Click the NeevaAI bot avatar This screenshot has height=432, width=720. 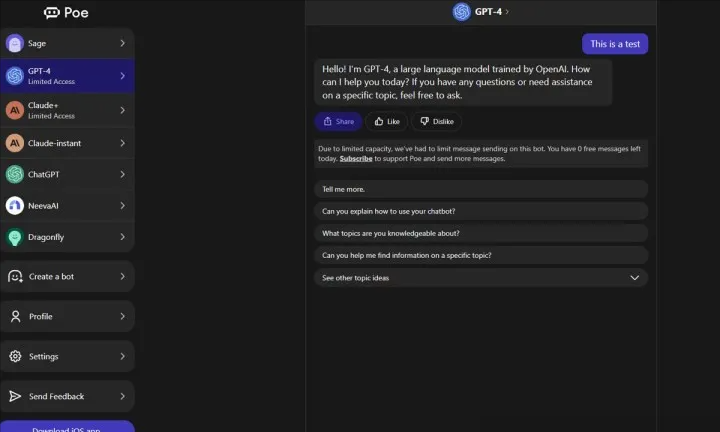(15, 206)
